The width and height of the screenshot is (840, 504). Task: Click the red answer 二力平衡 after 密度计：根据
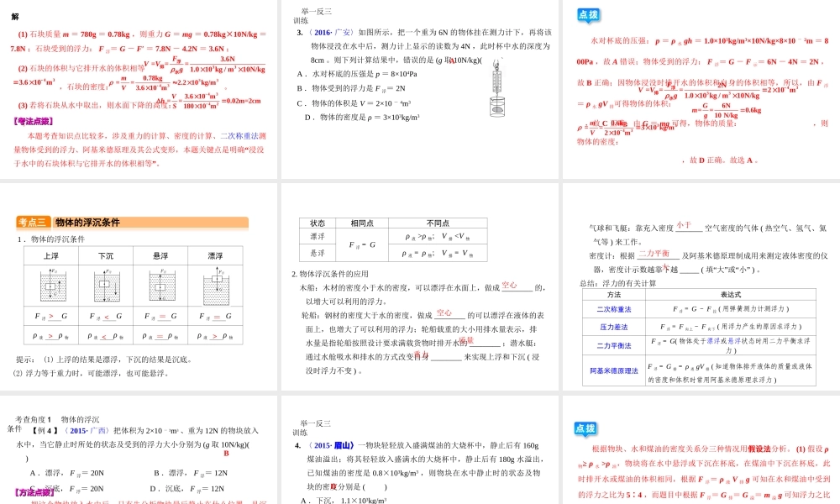(x=654, y=254)
